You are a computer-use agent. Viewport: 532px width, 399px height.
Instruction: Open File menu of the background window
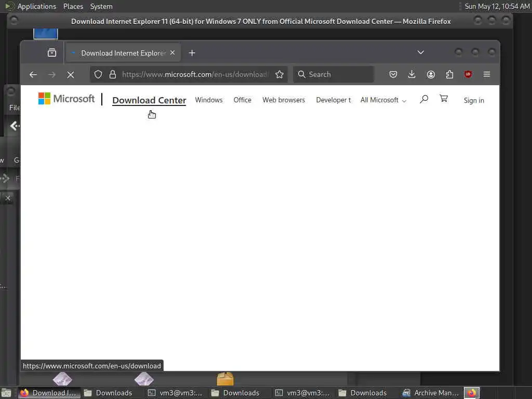point(15,108)
